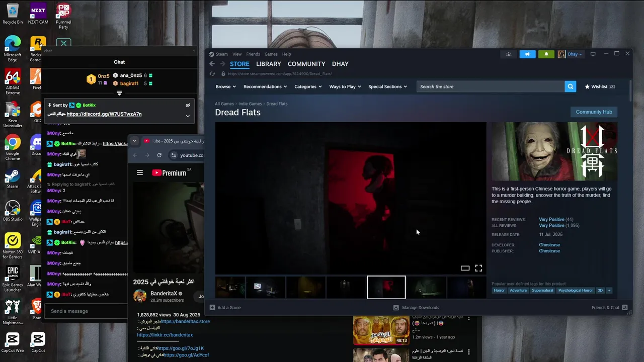The height and width of the screenshot is (362, 644).
Task: Click the Manage Downloads icon
Action: tap(396, 307)
